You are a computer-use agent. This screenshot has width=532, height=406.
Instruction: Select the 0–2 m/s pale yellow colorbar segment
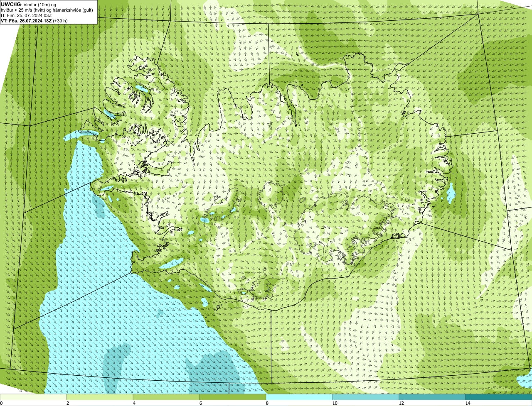coord(33,397)
